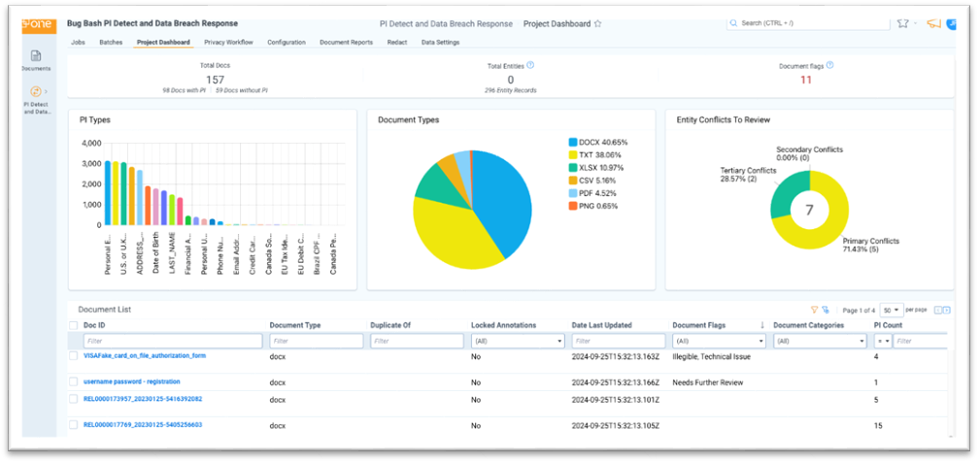This screenshot has width=980, height=463.
Task: Click the TXT yellow legend swatch
Action: click(572, 155)
